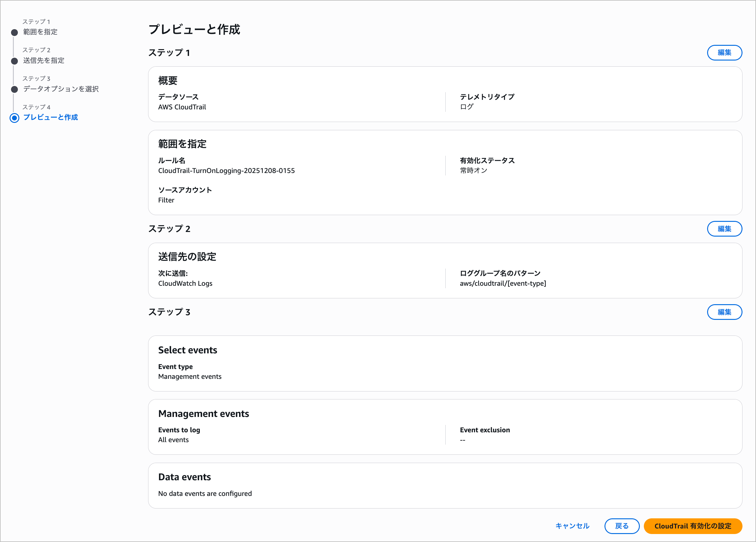This screenshot has height=542, width=756.
Task: Click the Step 2 circle indicator
Action: (14, 61)
